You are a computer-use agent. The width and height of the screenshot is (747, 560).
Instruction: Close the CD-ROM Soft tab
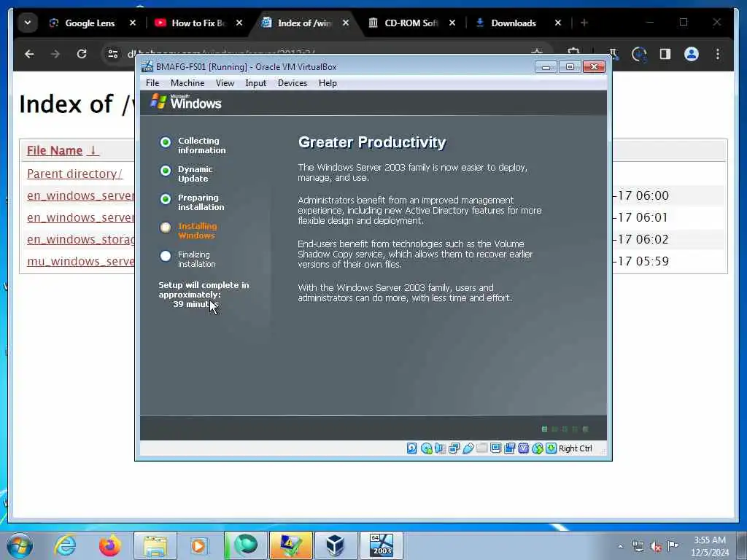click(x=452, y=23)
